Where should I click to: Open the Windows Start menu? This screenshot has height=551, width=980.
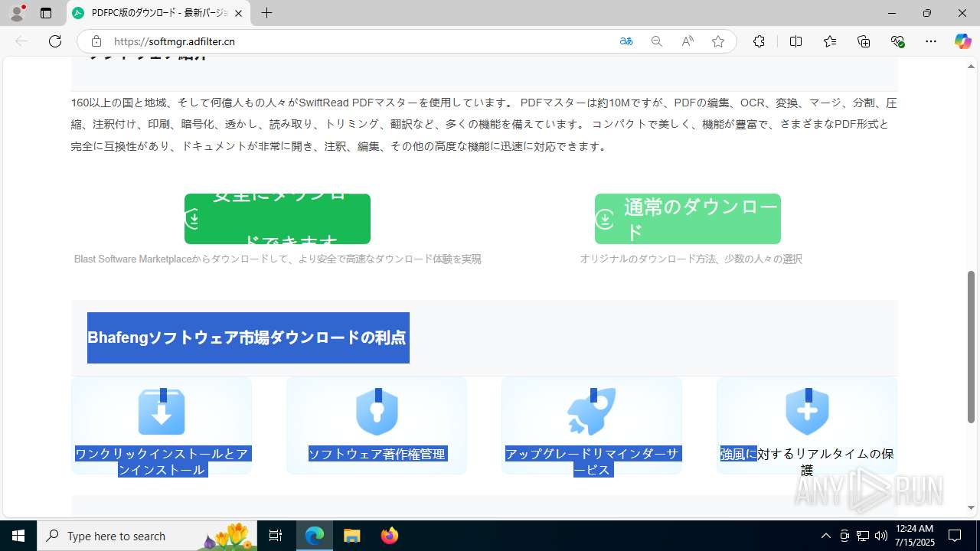(18, 536)
